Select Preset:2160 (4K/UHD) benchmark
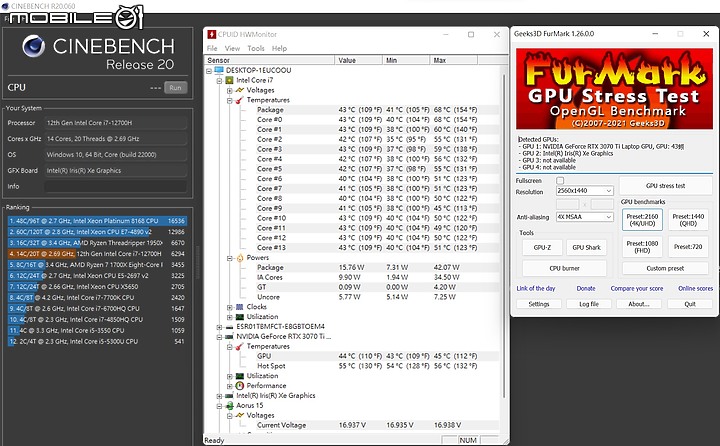 pyautogui.click(x=642, y=220)
